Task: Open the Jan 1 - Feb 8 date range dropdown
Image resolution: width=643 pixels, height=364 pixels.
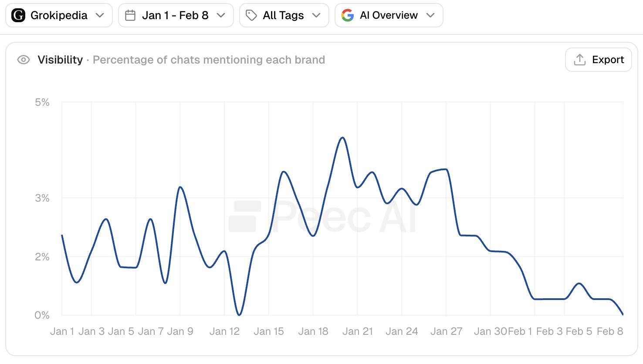Action: [176, 16]
